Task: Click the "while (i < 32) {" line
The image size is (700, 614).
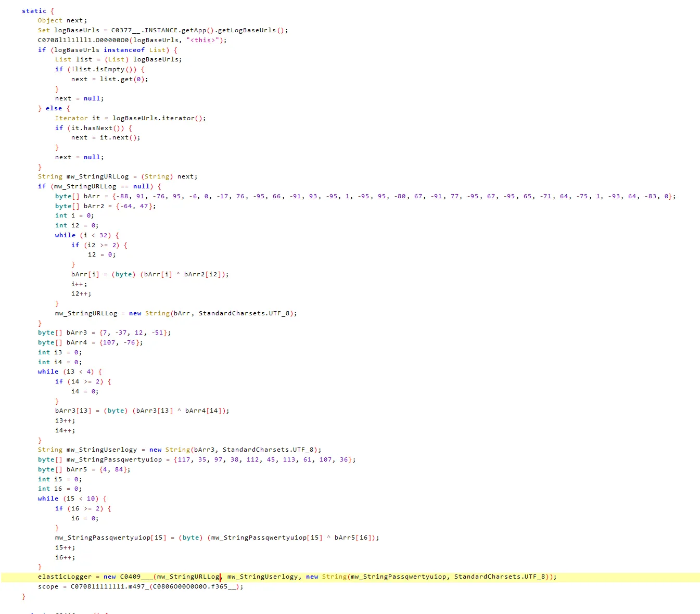Action: point(87,235)
